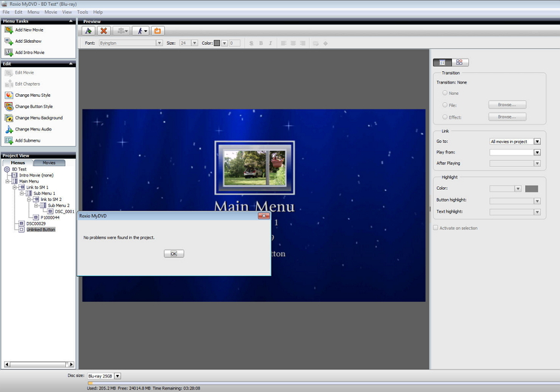Viewport: 560px width, 392px height.
Task: Select the File transition radio button
Action: tap(445, 105)
